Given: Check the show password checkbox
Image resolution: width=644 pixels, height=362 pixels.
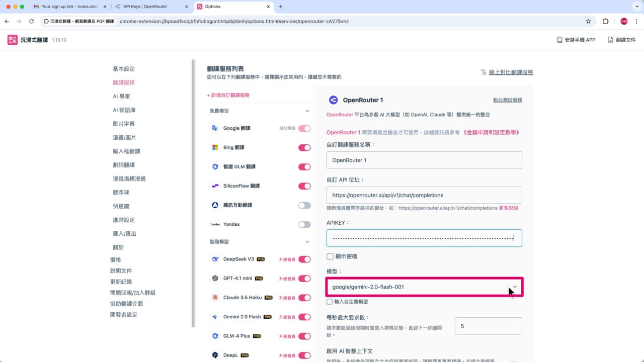Looking at the screenshot, I should [330, 256].
